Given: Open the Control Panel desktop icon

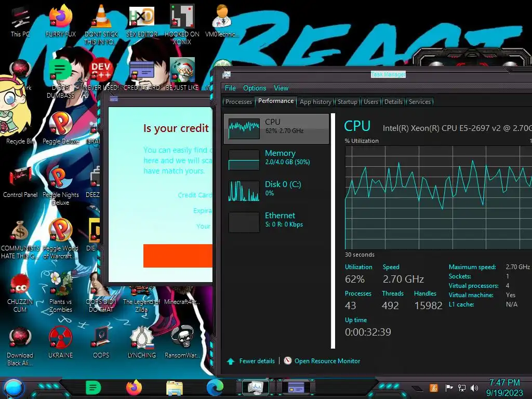Looking at the screenshot, I should pos(20,182).
